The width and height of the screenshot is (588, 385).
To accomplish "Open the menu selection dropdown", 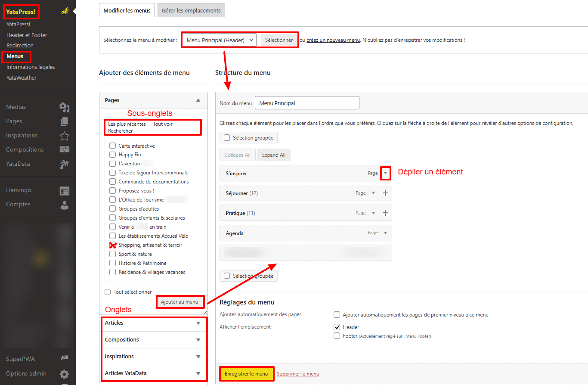I will [219, 40].
